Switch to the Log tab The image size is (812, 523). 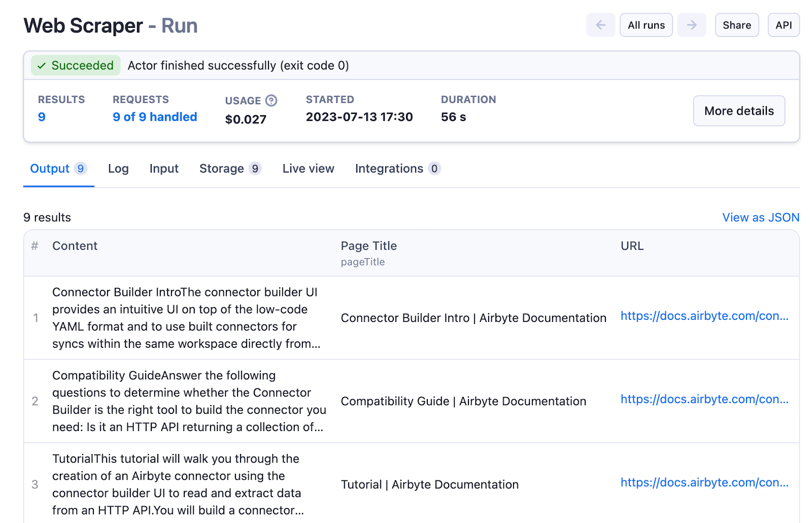118,169
